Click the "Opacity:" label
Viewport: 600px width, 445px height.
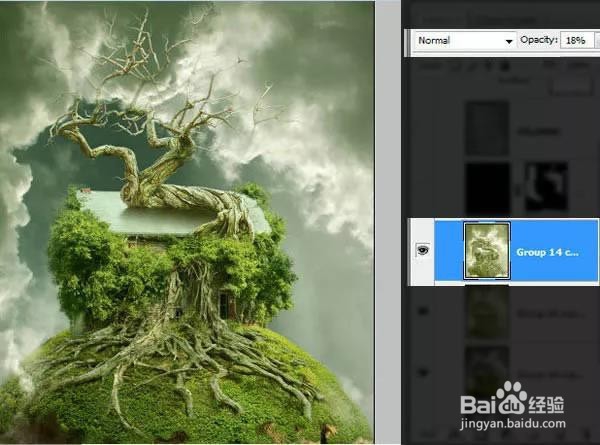[x=538, y=40]
